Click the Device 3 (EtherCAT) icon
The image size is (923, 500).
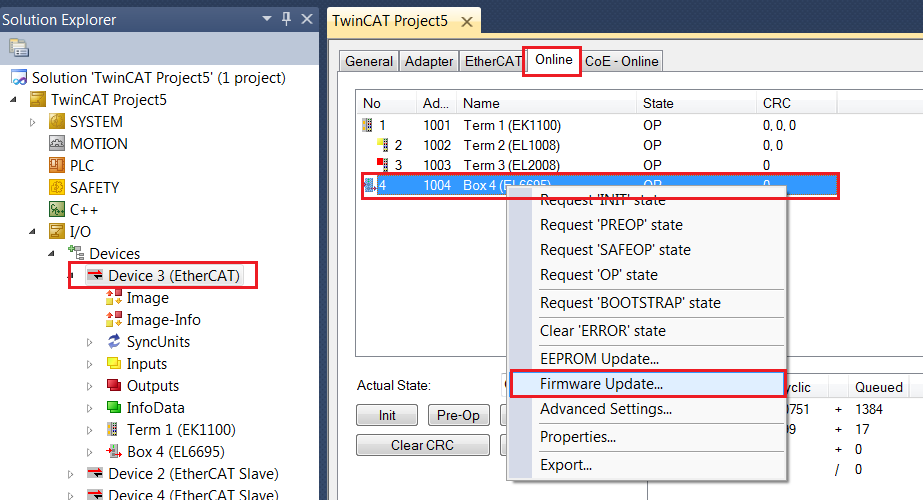coord(95,276)
